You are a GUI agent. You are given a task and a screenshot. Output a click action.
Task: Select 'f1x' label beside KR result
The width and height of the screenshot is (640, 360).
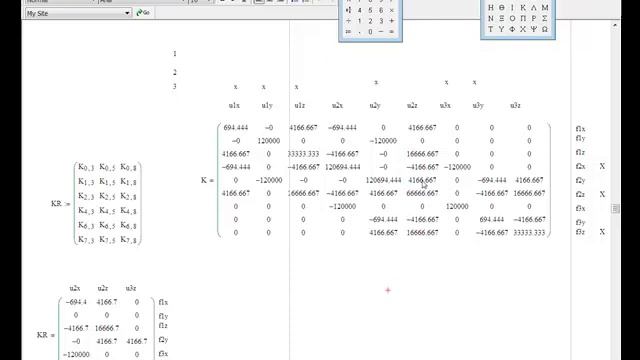coord(163,302)
